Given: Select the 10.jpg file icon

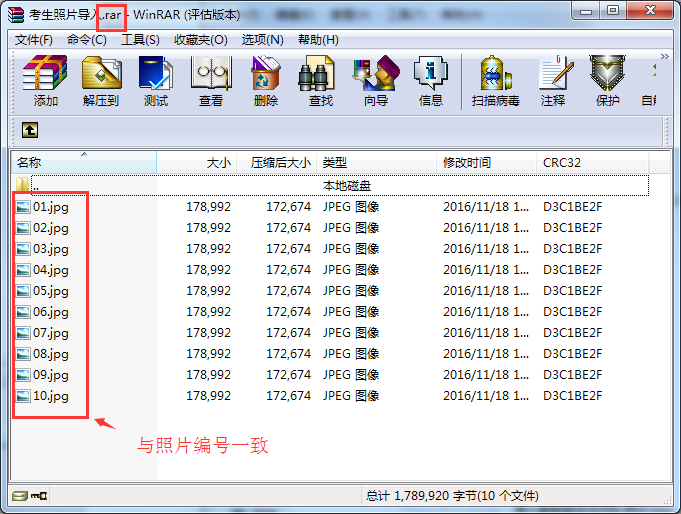Looking at the screenshot, I should coord(23,396).
